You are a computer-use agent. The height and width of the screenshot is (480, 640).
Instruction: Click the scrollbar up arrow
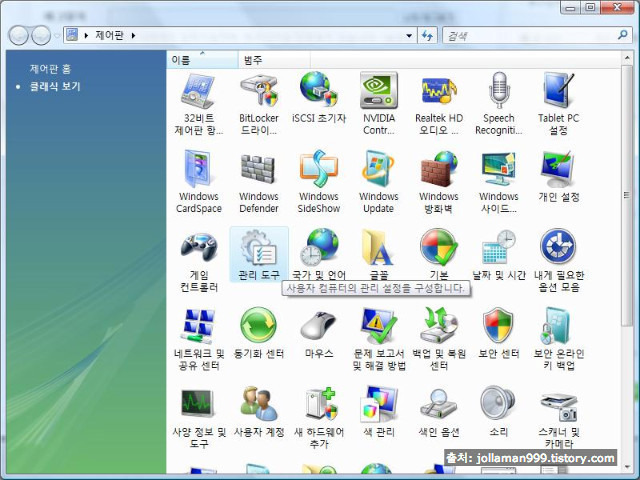tap(627, 58)
